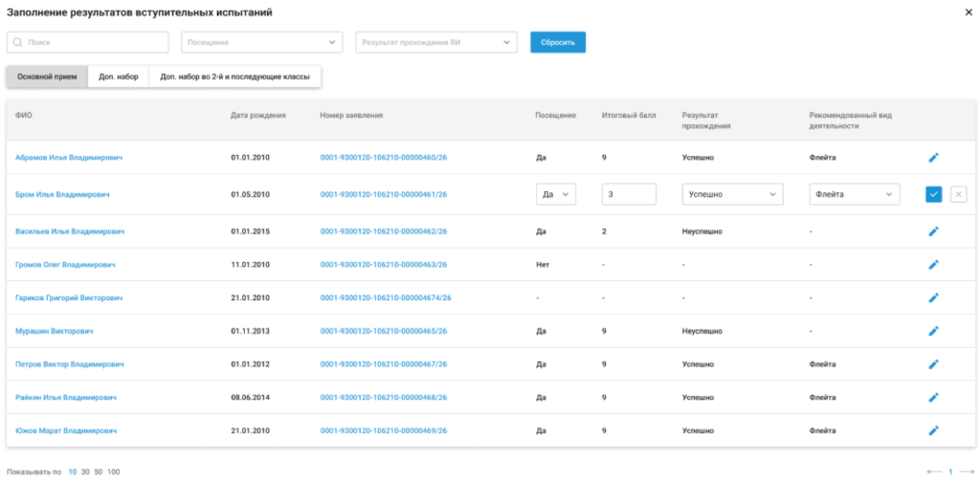Open Да attendance dropdown in Бром row

(x=556, y=194)
